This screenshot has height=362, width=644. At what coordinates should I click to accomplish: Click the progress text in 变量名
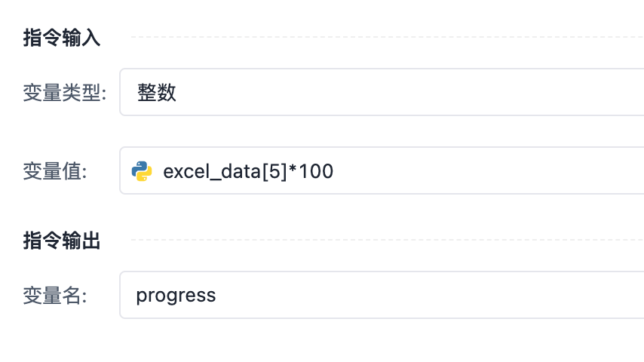point(176,295)
